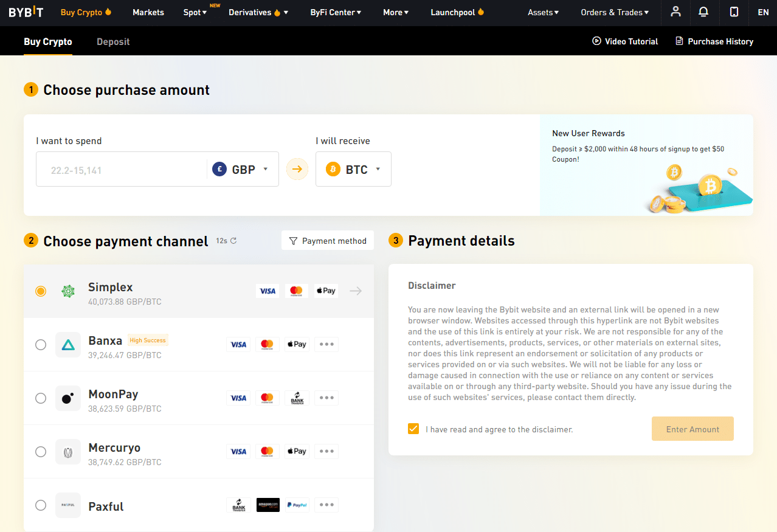Image resolution: width=777 pixels, height=532 pixels.
Task: Click the Amazon gift card icon in Paxful row
Action: click(x=268, y=505)
